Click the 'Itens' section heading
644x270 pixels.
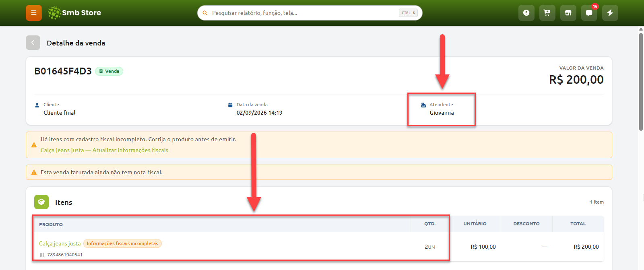64,202
